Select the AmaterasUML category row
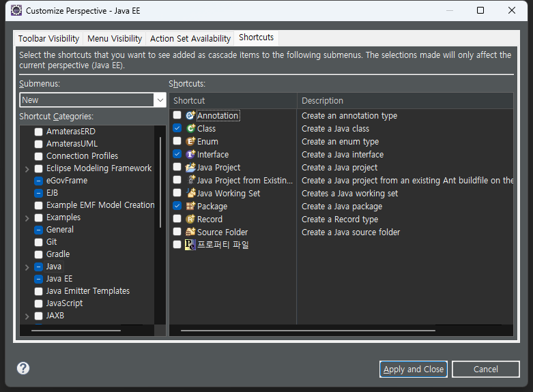This screenshot has width=533, height=392. (x=72, y=144)
